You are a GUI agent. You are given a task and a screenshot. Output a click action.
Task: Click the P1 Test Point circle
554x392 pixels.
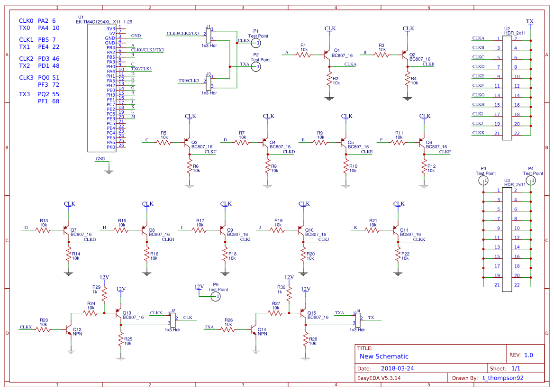point(256,43)
